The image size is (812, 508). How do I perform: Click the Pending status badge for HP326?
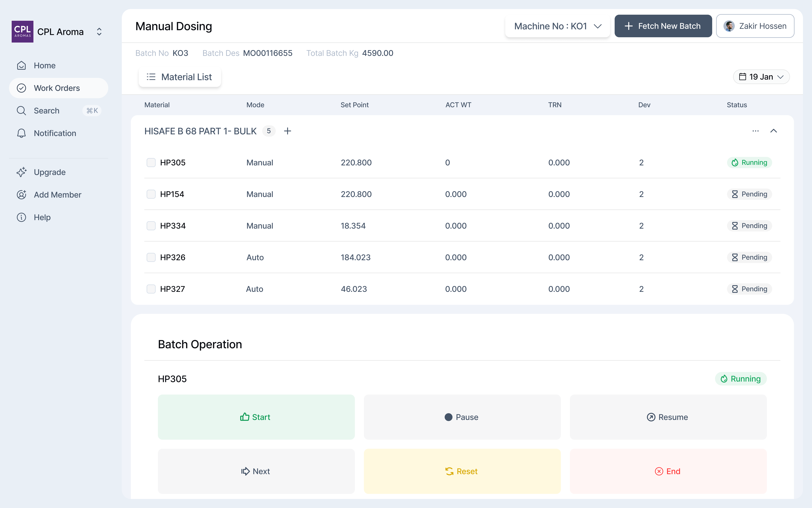[750, 257]
